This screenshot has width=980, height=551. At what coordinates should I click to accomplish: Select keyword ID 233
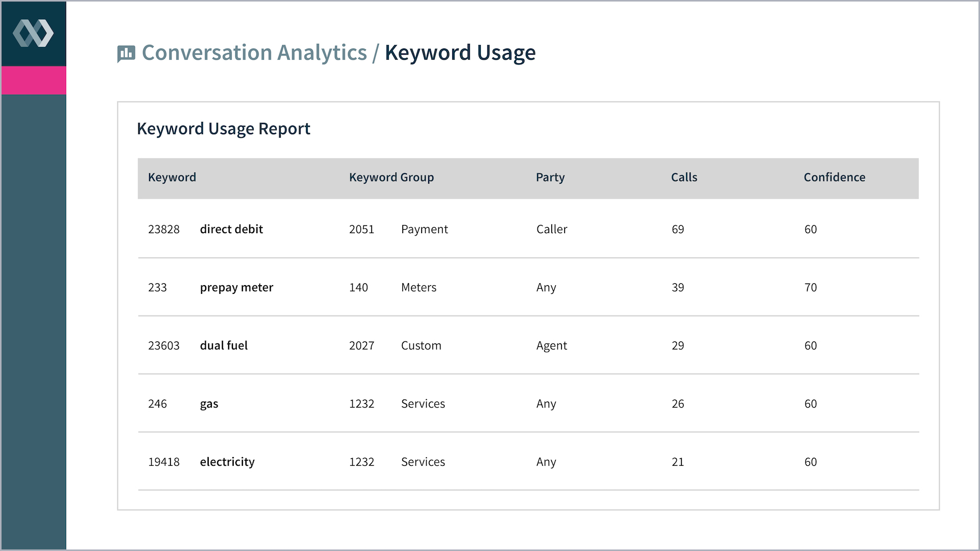pos(157,287)
